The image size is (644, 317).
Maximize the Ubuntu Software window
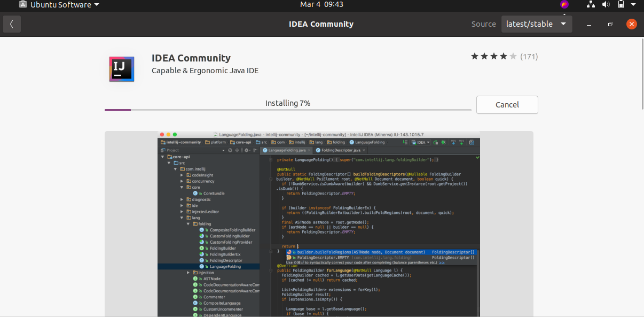coord(610,24)
